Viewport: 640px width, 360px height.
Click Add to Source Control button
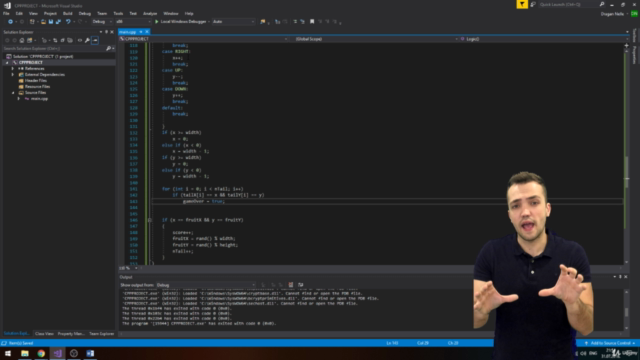(610, 343)
